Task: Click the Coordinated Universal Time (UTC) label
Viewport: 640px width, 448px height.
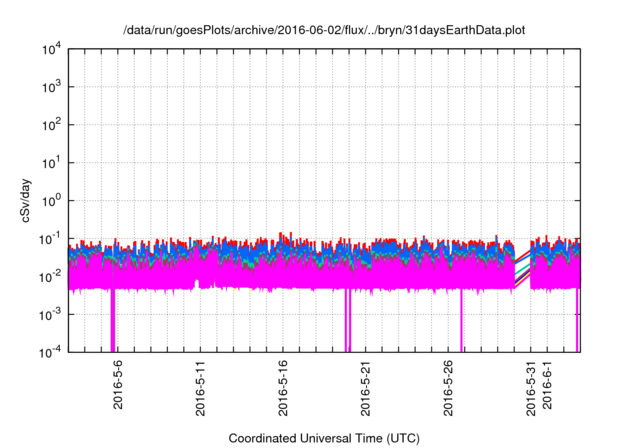Action: (324, 438)
